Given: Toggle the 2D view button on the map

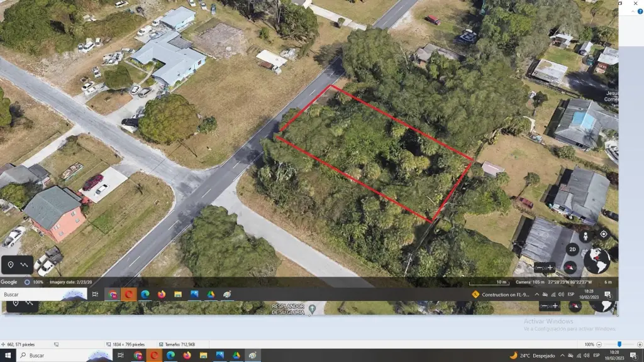Looking at the screenshot, I should coord(573,249).
